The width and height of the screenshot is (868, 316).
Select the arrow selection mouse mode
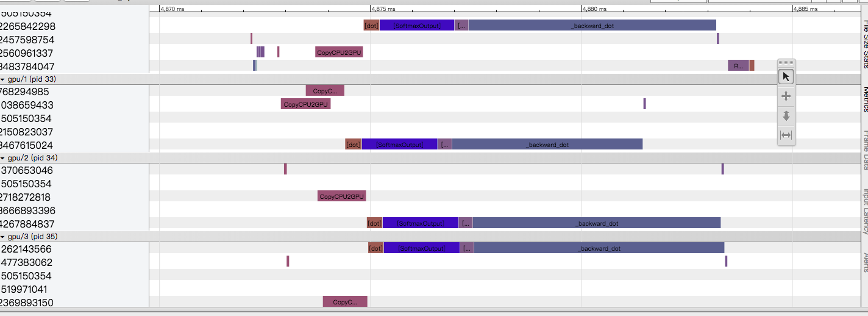click(x=786, y=77)
